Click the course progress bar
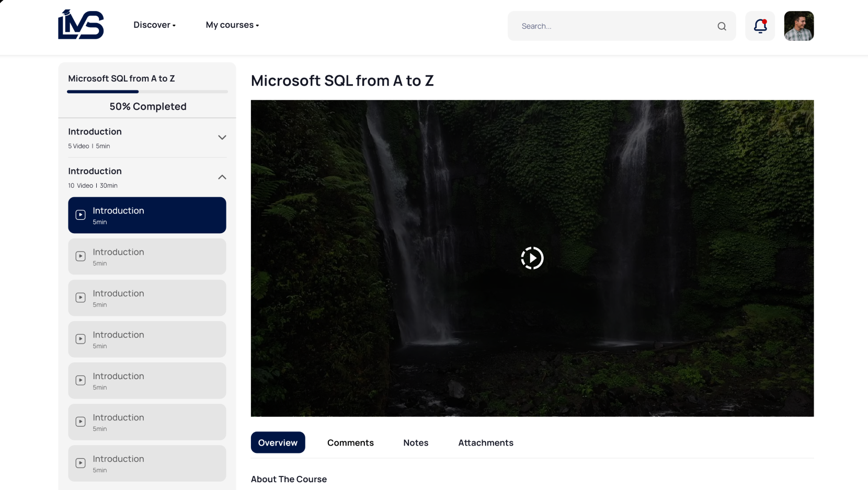The width and height of the screenshot is (868, 490). click(147, 92)
